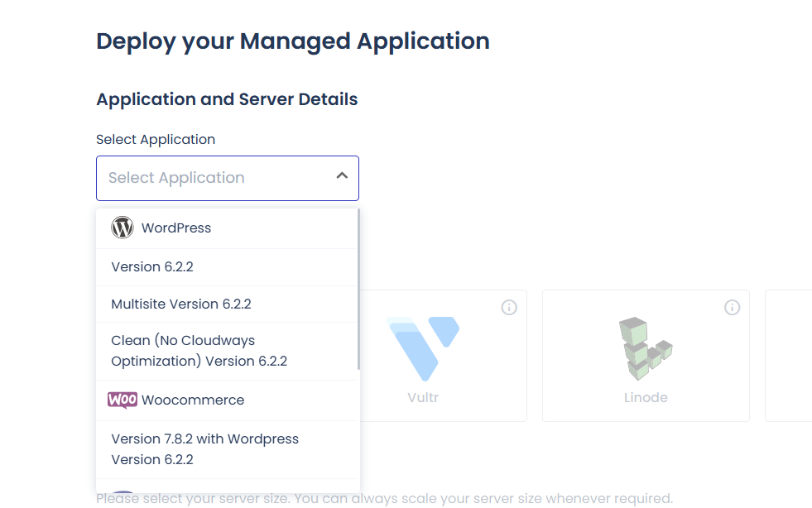Click the Select Application combo box field
This screenshot has width=812, height=508.
pyautogui.click(x=228, y=178)
